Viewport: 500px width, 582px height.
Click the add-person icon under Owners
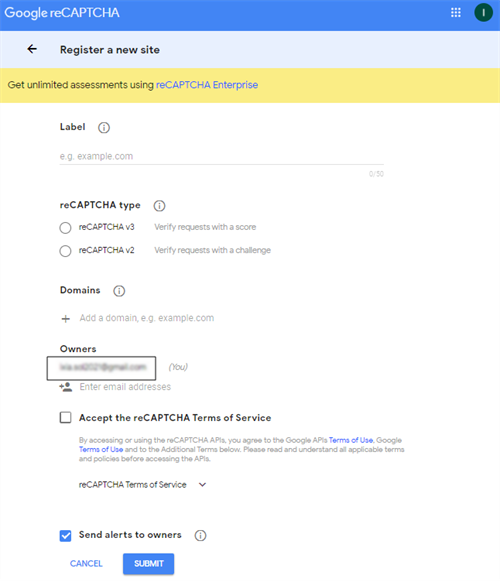pos(66,387)
